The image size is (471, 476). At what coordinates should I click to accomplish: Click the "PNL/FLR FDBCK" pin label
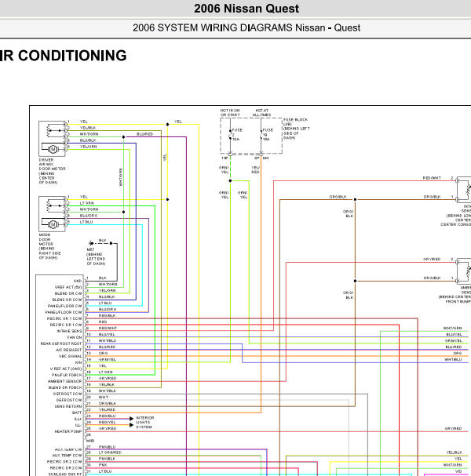(x=67, y=375)
